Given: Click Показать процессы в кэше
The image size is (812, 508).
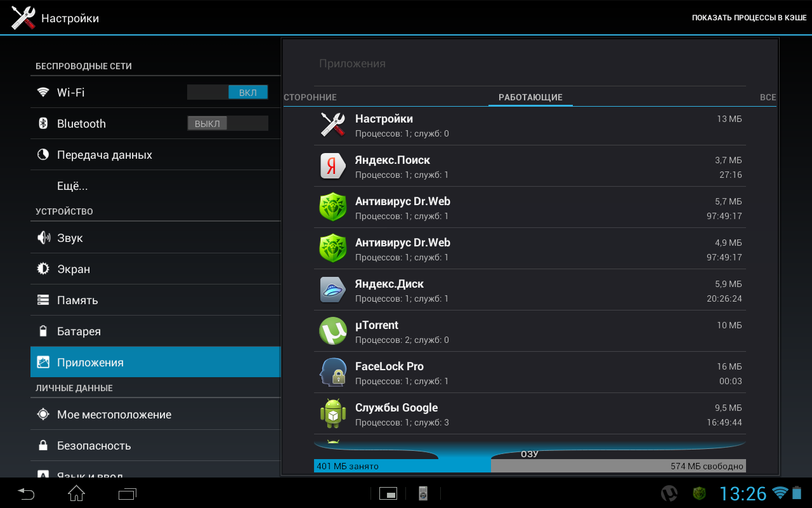Looking at the screenshot, I should (749, 18).
